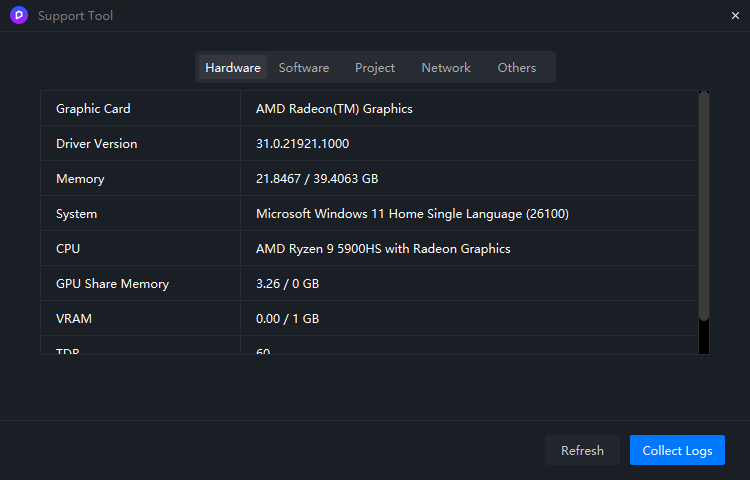Screen dimensions: 750x480
Task: Open the Software tab
Action: [x=304, y=67]
